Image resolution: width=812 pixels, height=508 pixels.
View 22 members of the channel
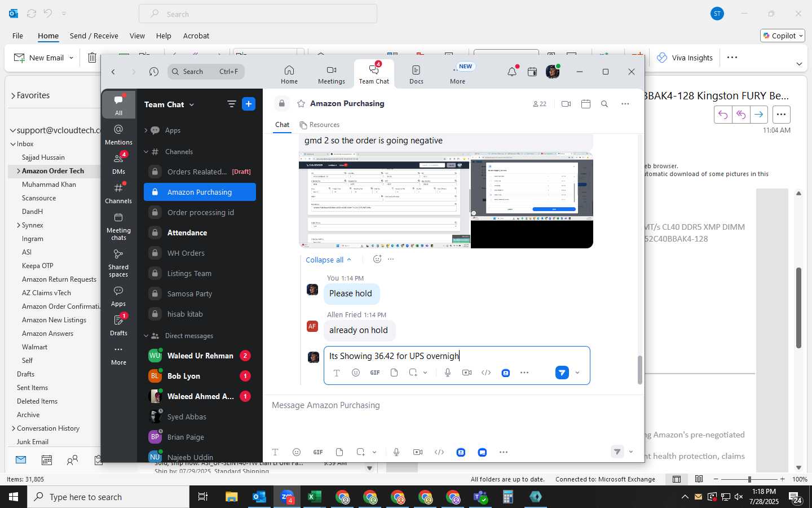pyautogui.click(x=540, y=104)
